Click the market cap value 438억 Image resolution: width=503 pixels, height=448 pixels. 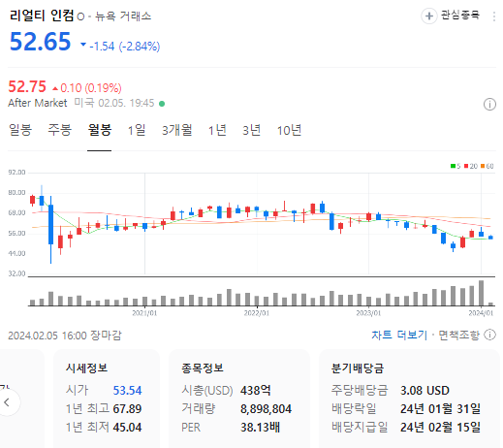255,391
